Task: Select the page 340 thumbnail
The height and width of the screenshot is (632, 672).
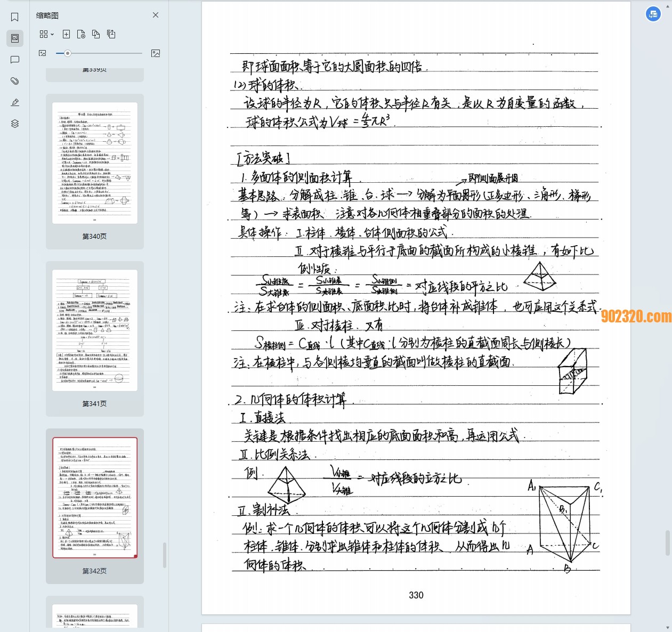Action: (95, 163)
